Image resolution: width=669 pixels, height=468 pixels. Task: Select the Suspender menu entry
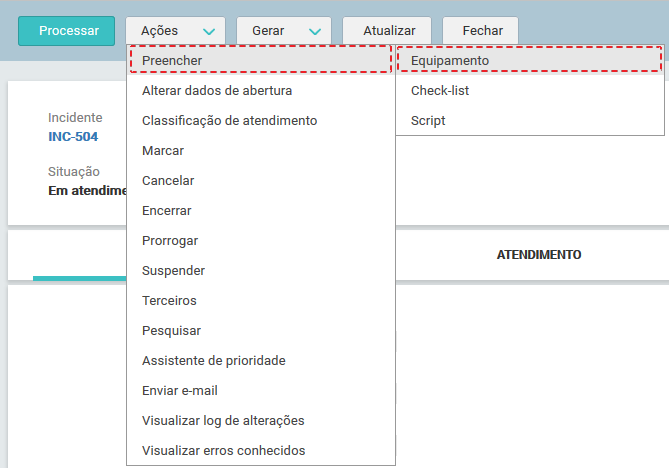point(261,270)
